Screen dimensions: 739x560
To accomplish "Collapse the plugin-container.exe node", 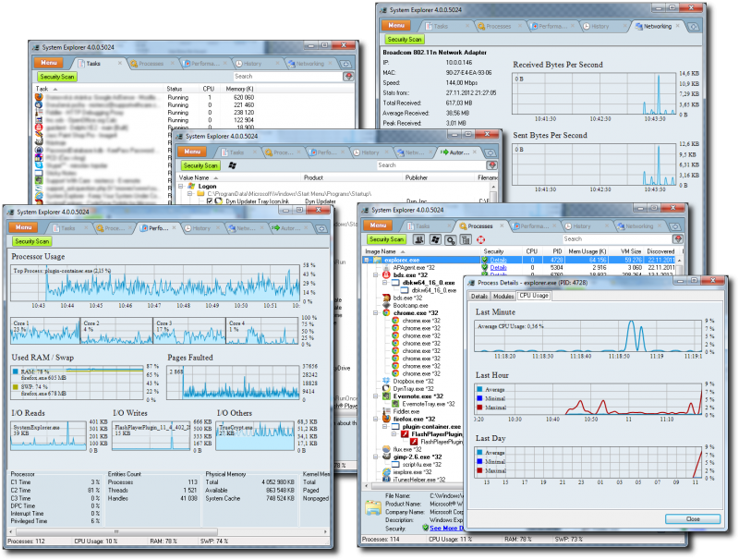I will point(384,426).
